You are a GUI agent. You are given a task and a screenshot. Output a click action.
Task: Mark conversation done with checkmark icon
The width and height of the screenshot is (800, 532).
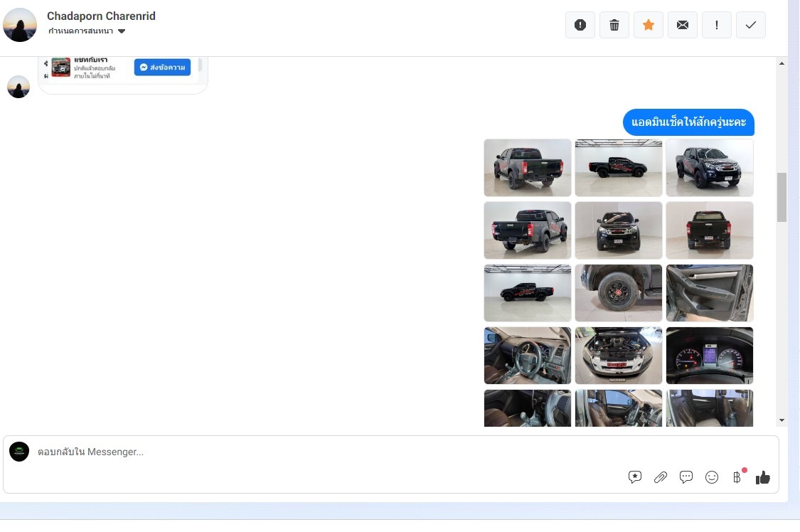pos(751,25)
